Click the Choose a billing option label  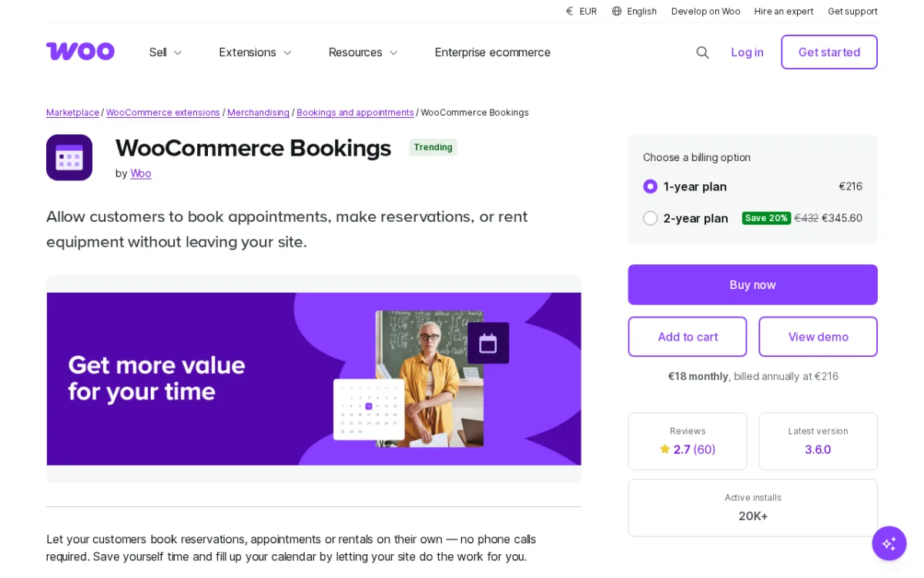tap(697, 157)
